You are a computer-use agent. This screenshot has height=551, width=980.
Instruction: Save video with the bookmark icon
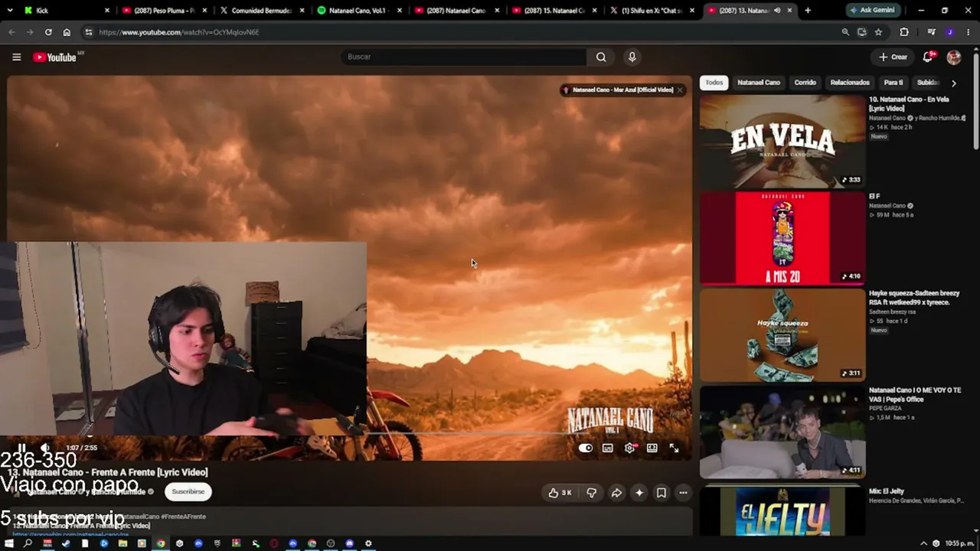[x=661, y=493]
